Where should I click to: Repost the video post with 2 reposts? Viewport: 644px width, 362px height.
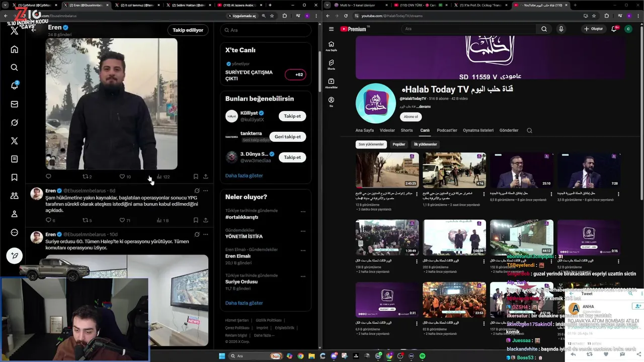click(87, 176)
